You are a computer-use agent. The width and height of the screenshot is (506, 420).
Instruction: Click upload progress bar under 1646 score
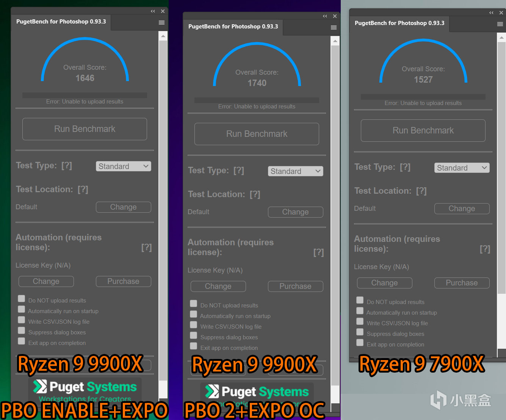click(85, 96)
